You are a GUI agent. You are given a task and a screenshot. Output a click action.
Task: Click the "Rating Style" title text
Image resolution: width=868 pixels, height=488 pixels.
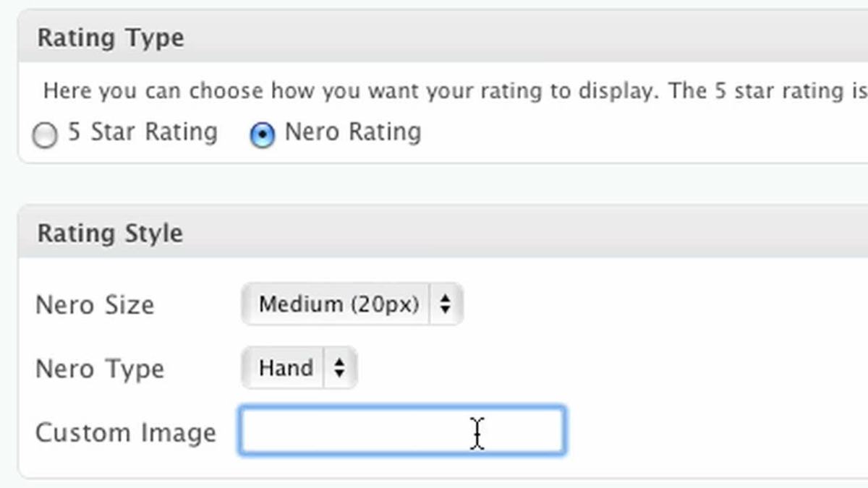(x=110, y=234)
